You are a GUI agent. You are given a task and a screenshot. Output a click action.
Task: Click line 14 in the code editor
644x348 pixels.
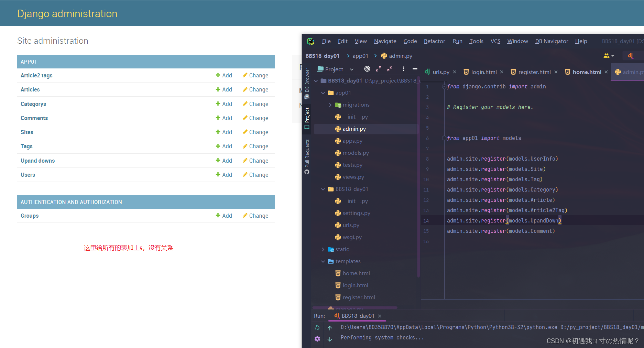click(x=532, y=221)
